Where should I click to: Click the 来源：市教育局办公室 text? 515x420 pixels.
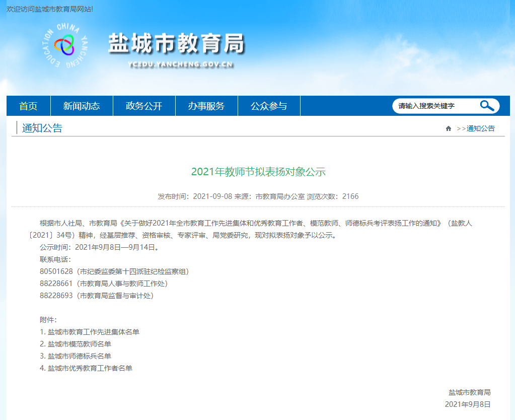pyautogui.click(x=269, y=196)
